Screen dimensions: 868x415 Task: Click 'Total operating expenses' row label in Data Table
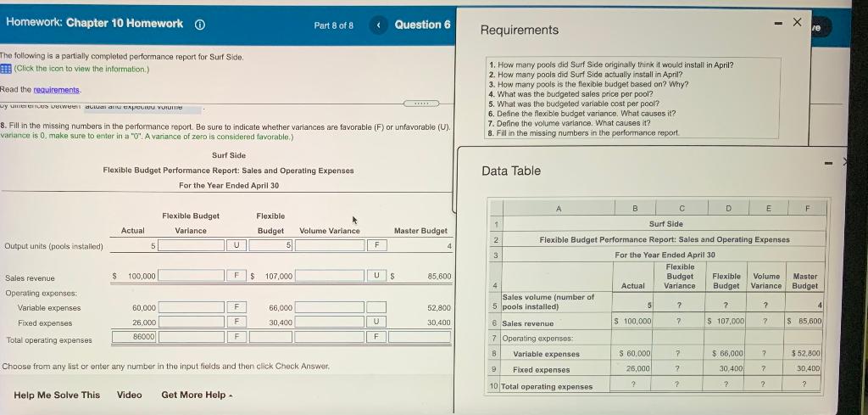coord(547,387)
